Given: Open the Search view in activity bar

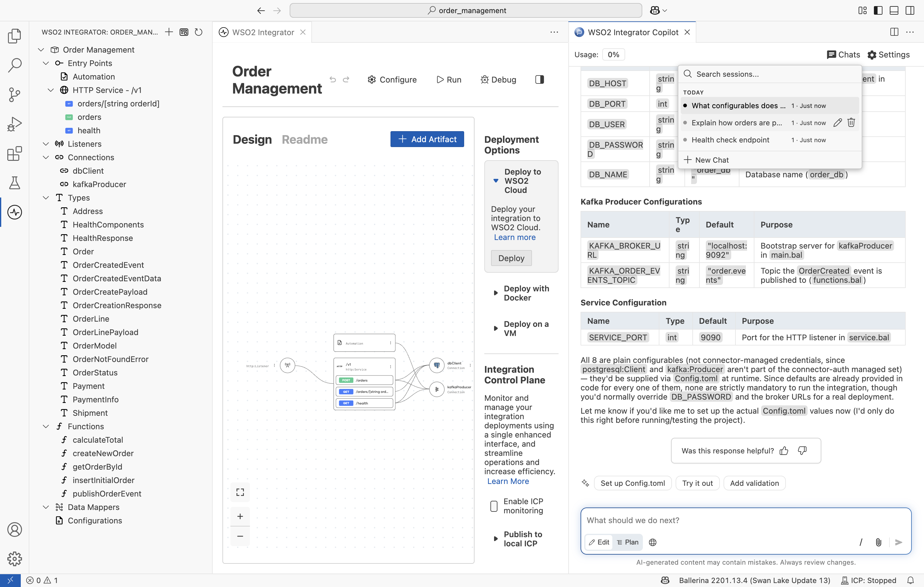Looking at the screenshot, I should [15, 65].
